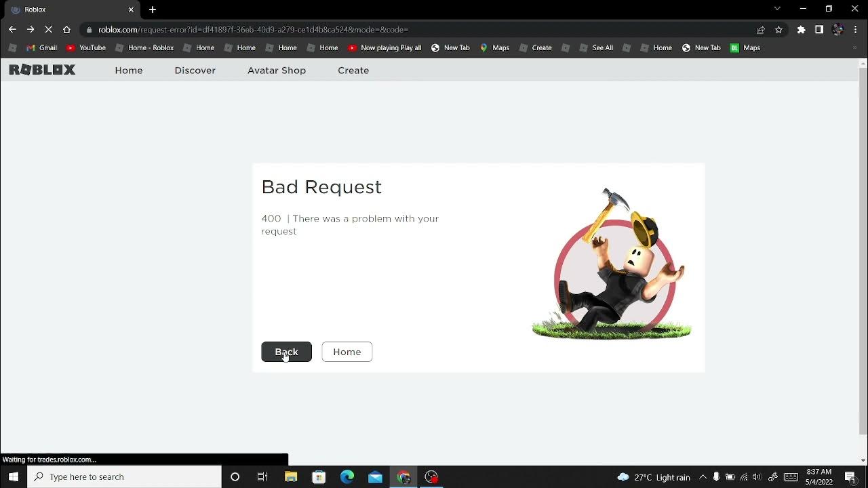Click the taskbar search box

click(125, 476)
